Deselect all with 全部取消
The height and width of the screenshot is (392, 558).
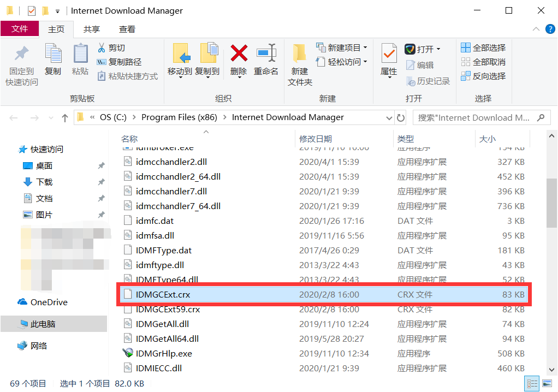(483, 62)
